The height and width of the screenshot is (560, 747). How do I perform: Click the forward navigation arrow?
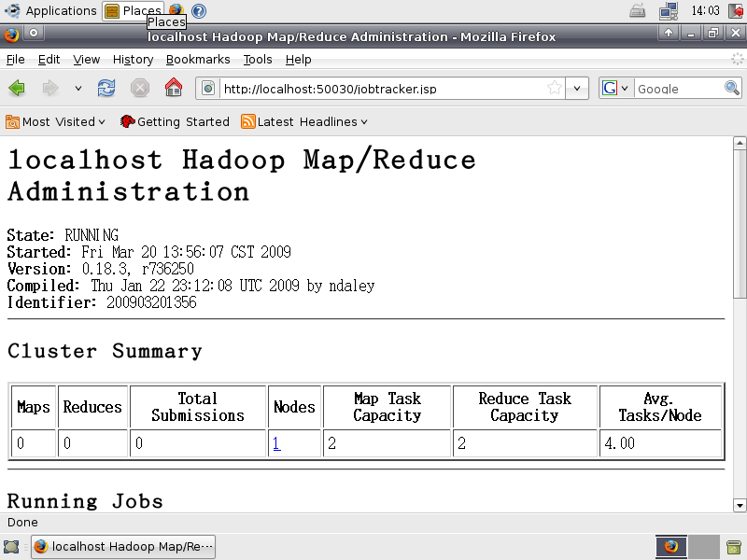[x=50, y=88]
